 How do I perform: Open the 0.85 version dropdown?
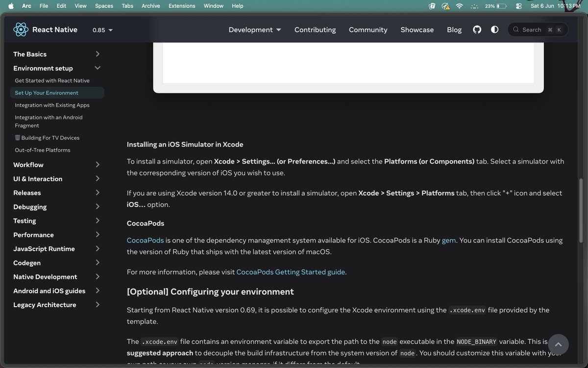click(x=102, y=30)
